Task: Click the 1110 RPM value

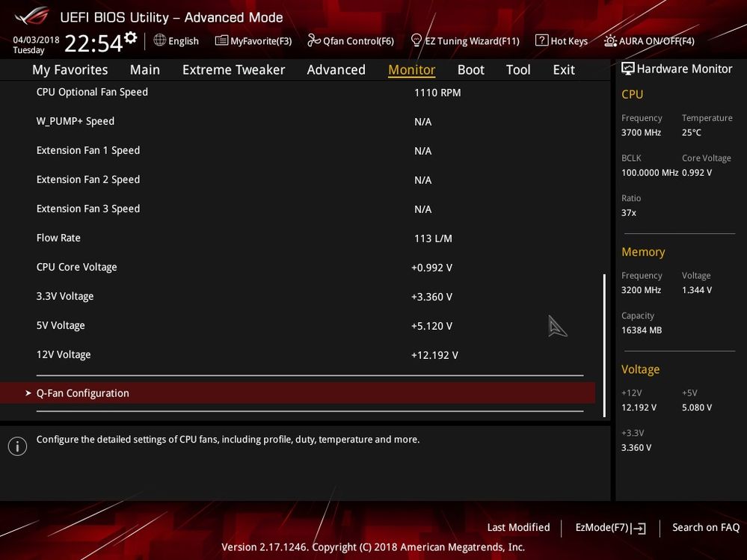Action: click(x=437, y=93)
